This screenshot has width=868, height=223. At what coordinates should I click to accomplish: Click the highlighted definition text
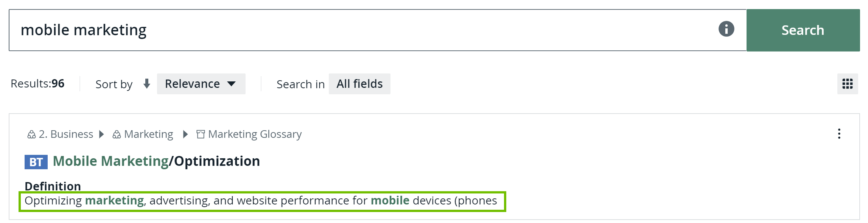pyautogui.click(x=261, y=201)
